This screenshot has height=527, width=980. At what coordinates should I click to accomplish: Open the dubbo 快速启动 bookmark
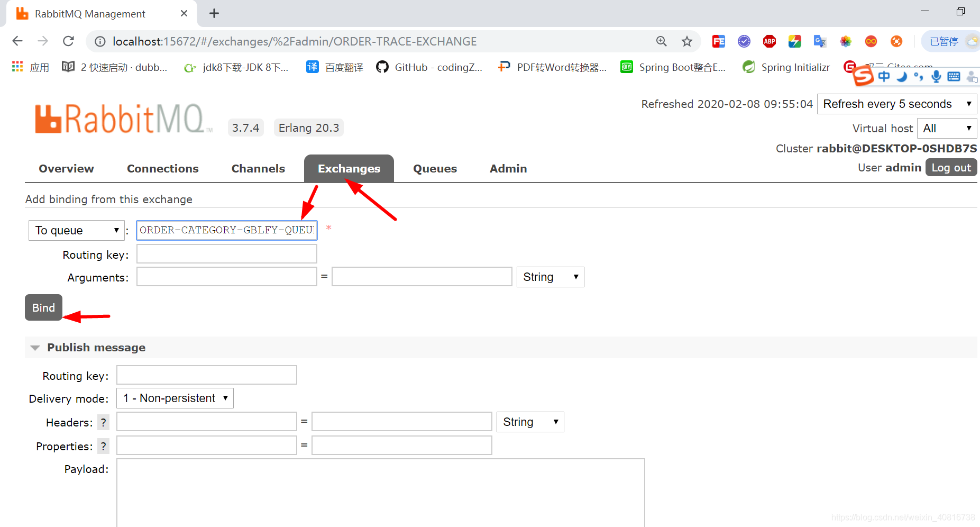tap(115, 67)
